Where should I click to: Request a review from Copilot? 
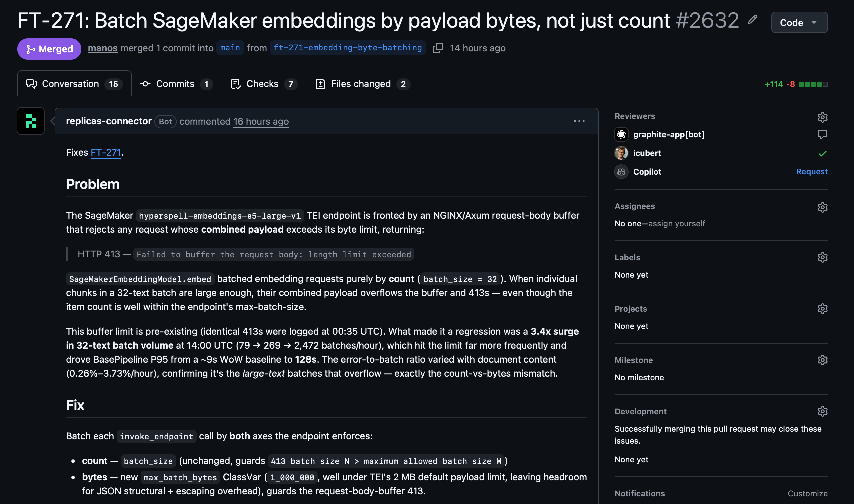[812, 172]
